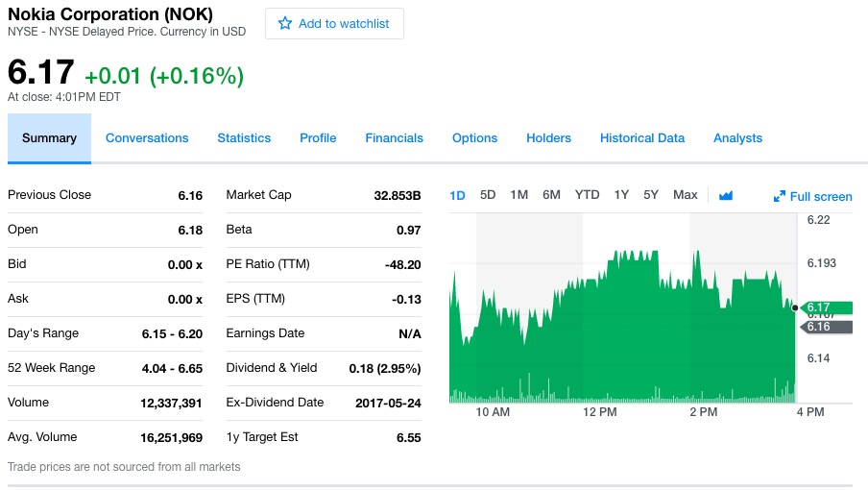Click the Full screen expand arrows icon
This screenshot has height=491, width=868.
coord(780,197)
